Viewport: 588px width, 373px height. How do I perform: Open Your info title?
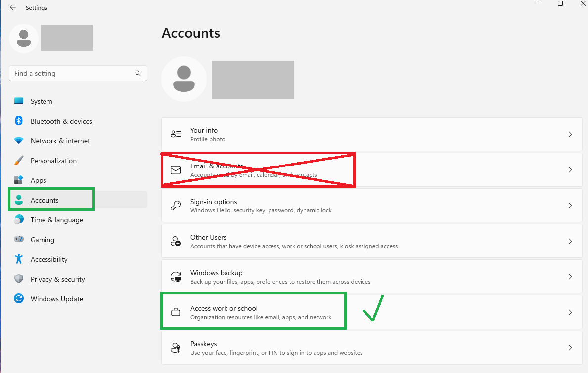(204, 130)
